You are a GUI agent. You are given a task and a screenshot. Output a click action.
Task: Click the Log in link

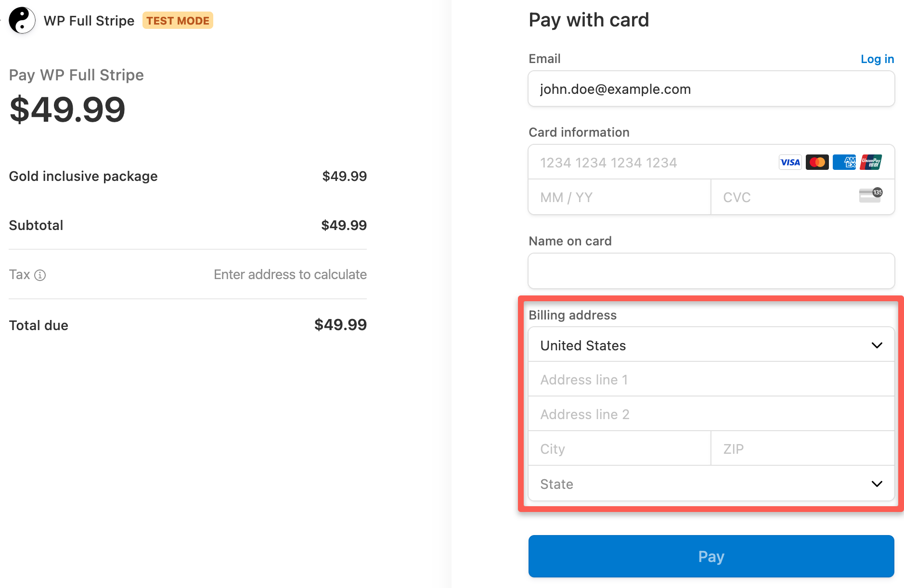tap(877, 58)
